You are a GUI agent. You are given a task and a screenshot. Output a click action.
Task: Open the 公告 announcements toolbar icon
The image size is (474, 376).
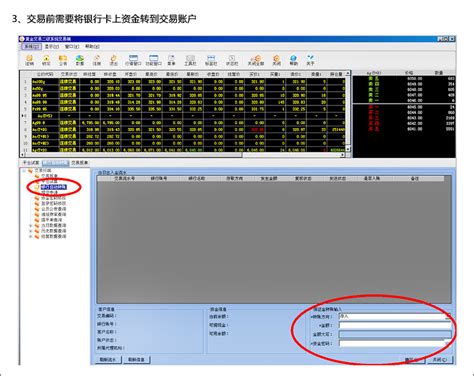[x=63, y=60]
